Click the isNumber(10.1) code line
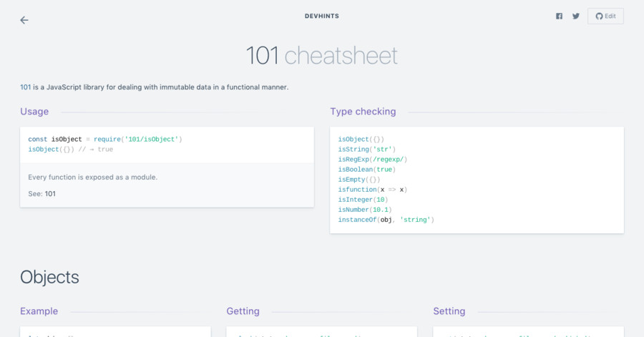The width and height of the screenshot is (644, 337). pyautogui.click(x=365, y=210)
